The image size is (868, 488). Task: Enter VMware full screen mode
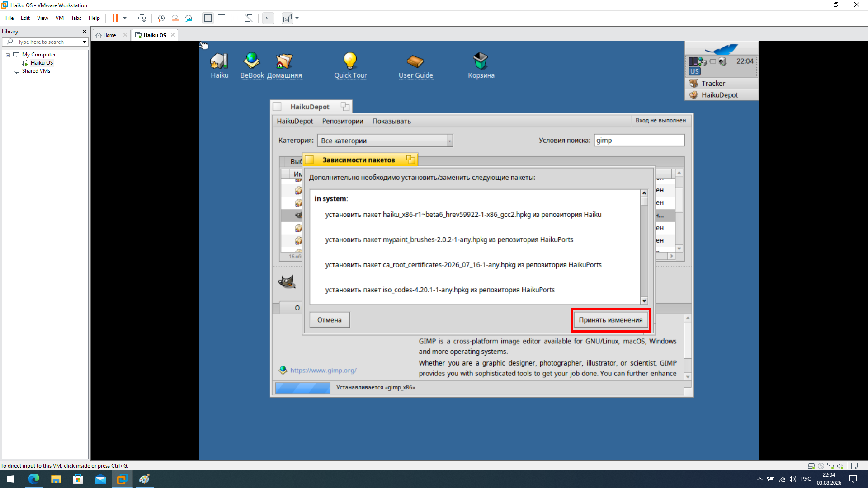[x=235, y=18]
